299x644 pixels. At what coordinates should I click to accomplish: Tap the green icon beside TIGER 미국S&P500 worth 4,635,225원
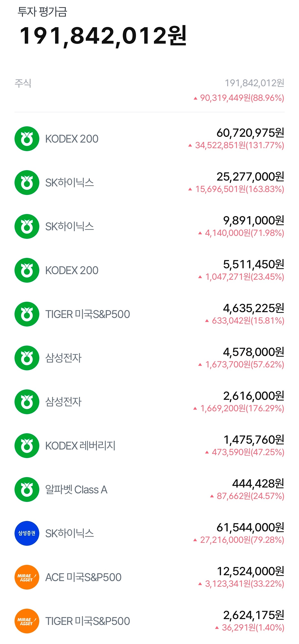(x=27, y=314)
